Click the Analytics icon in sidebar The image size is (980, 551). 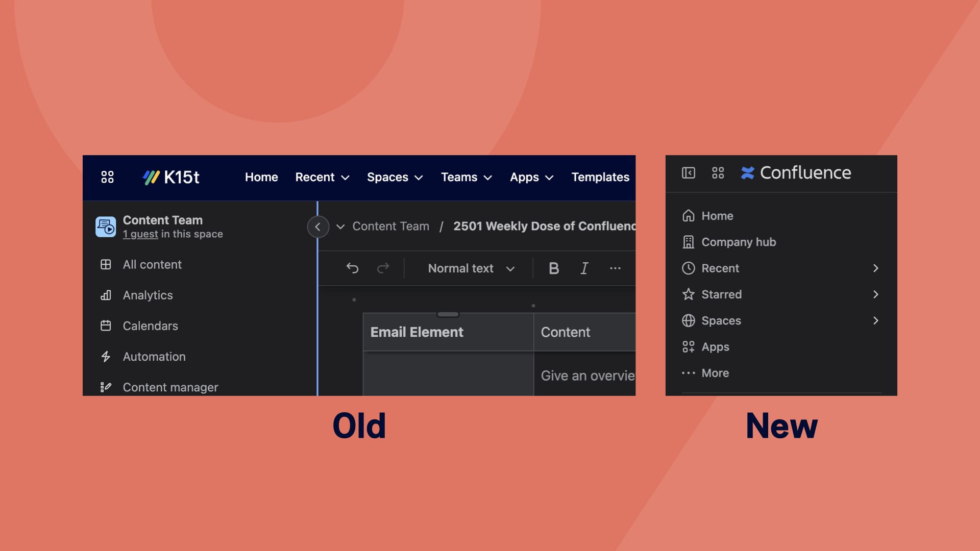pyautogui.click(x=106, y=295)
